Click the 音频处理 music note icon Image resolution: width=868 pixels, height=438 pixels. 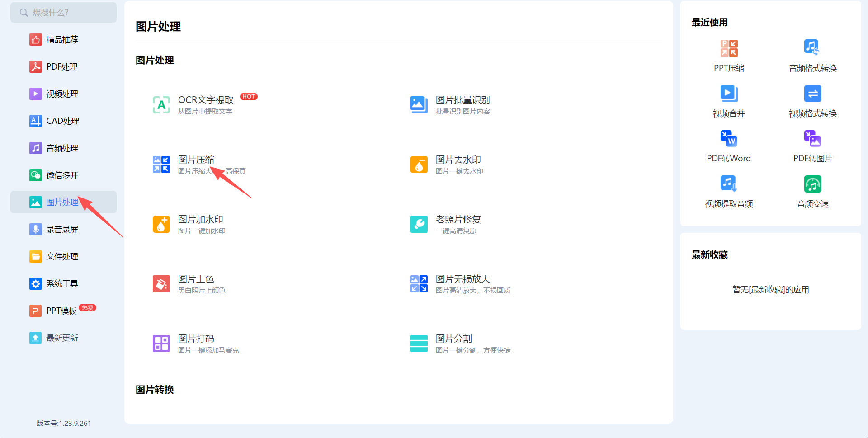pyautogui.click(x=36, y=148)
